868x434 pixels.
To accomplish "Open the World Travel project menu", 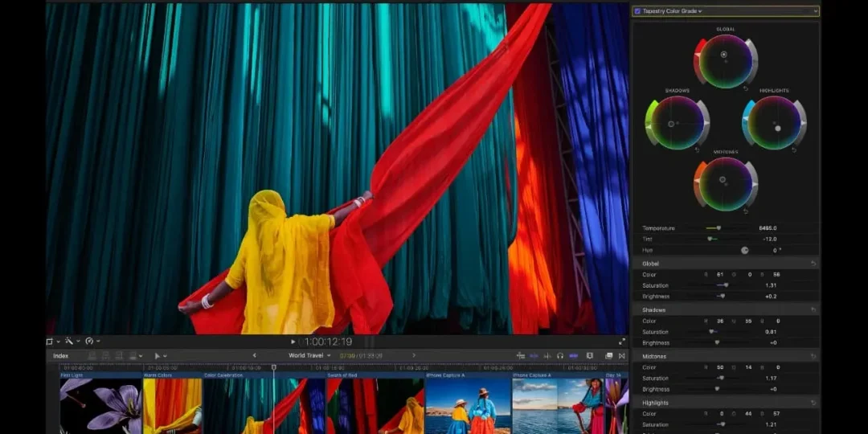I will click(x=309, y=355).
